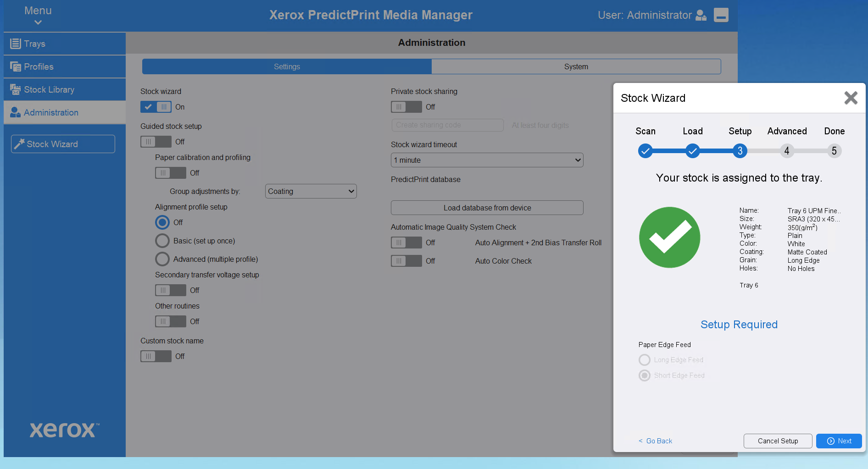Click the SRA3 size value
Screen dimensions: 868x469
pos(814,219)
